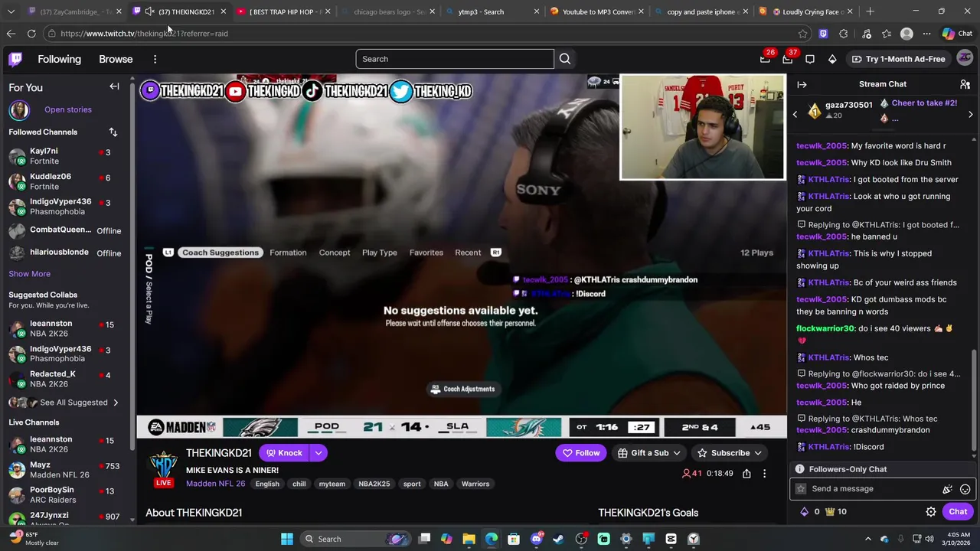Viewport: 980px width, 551px height.
Task: Open the browser tab list dropdown
Action: tap(11, 11)
